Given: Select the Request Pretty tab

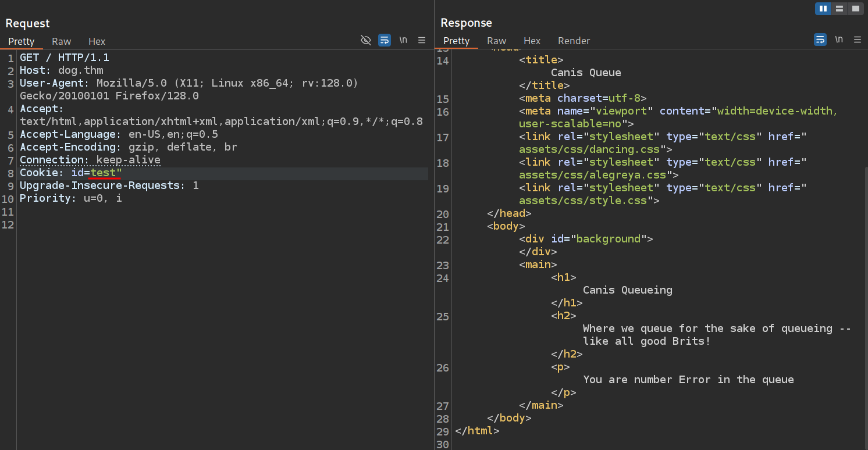Looking at the screenshot, I should tap(22, 41).
